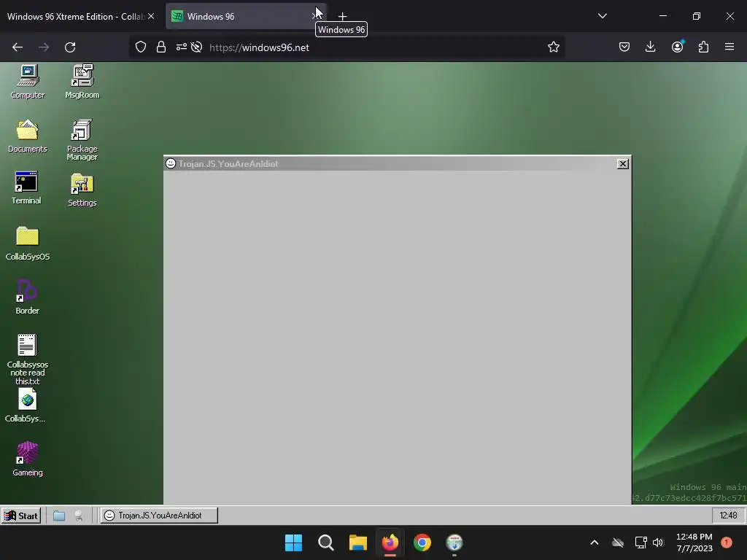This screenshot has height=560, width=747.
Task: Expand the list all tabs dropdown
Action: (x=602, y=16)
